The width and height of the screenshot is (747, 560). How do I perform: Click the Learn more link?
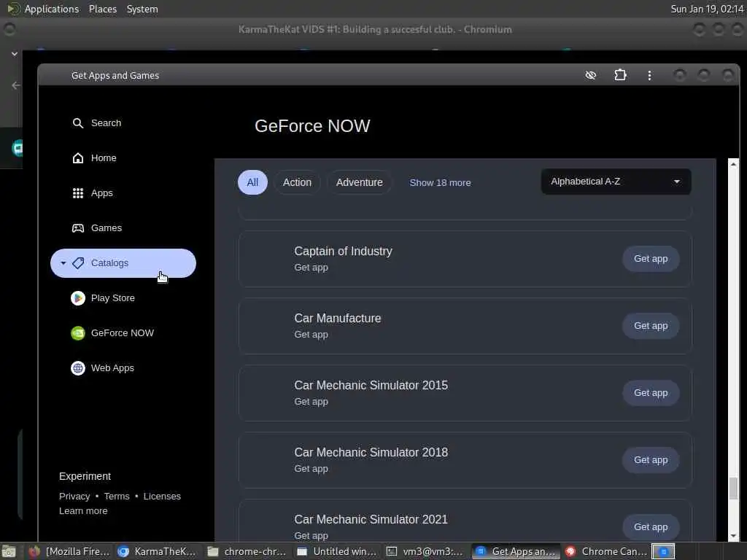pyautogui.click(x=83, y=511)
